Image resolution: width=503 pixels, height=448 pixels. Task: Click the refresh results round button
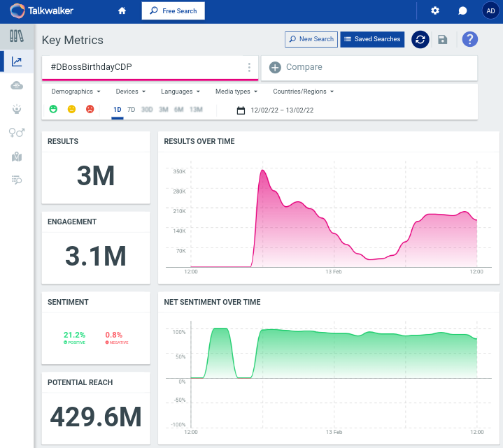point(420,39)
